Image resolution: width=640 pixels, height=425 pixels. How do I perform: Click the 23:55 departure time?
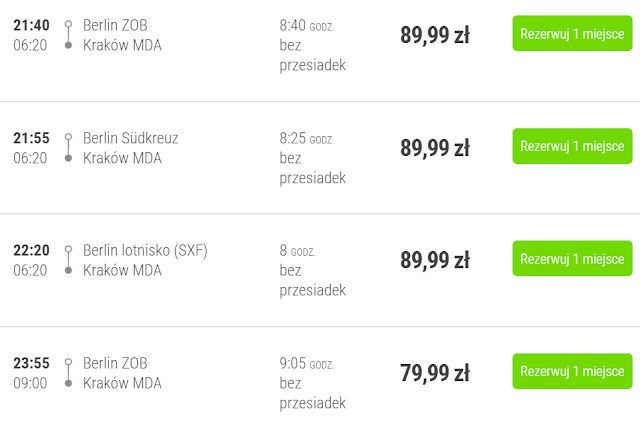point(31,363)
